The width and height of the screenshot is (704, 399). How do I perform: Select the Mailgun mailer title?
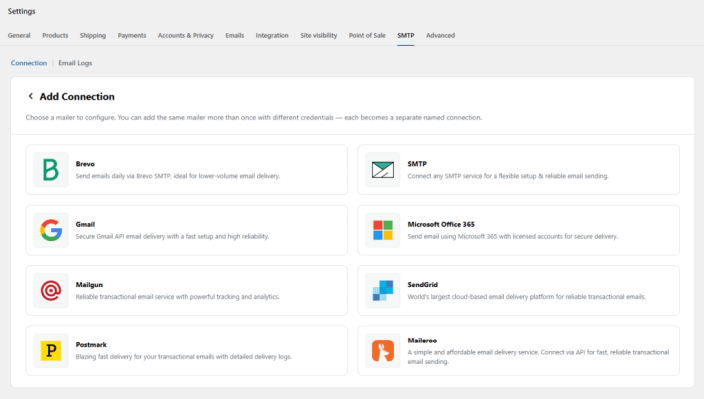(89, 285)
